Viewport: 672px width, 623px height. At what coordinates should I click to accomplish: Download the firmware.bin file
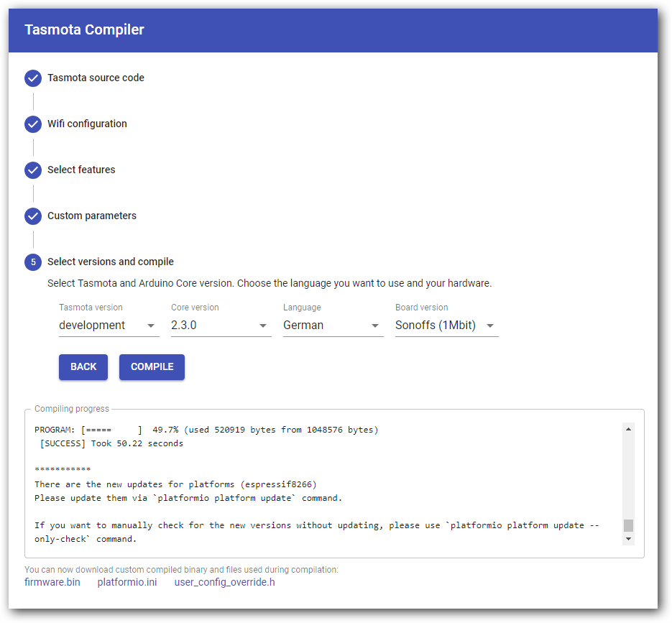[x=52, y=582]
